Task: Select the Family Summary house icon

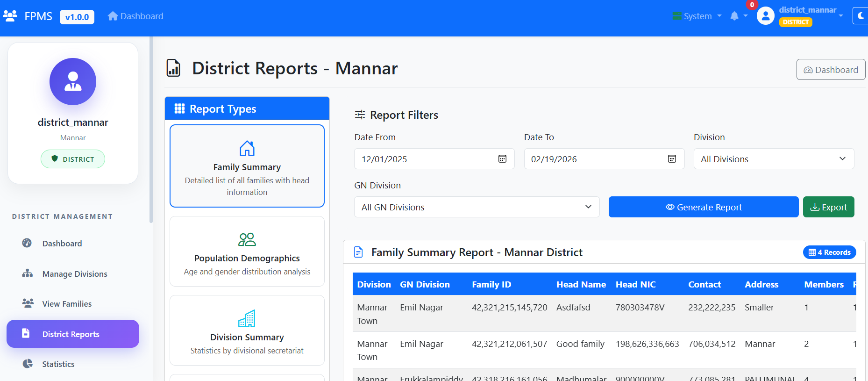Action: 247,149
